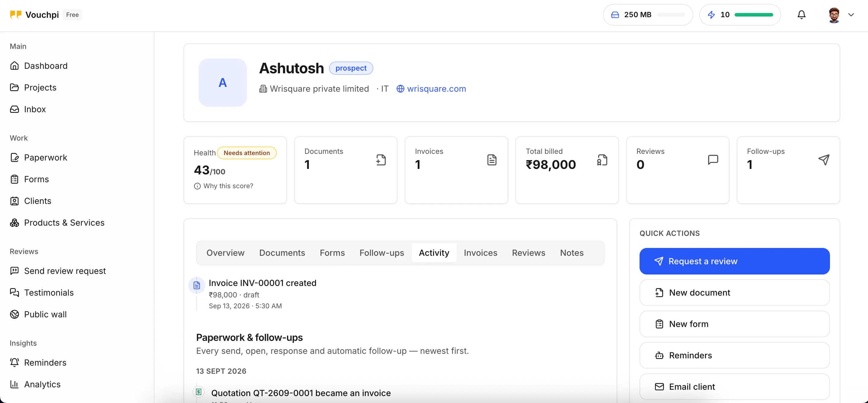Switch to the Documents tab
Viewport: 868px width, 403px height.
pos(282,253)
